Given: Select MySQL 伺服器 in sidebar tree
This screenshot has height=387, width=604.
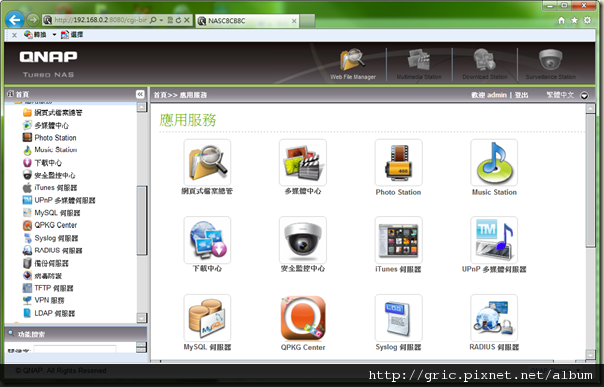Looking at the screenshot, I should pos(52,213).
